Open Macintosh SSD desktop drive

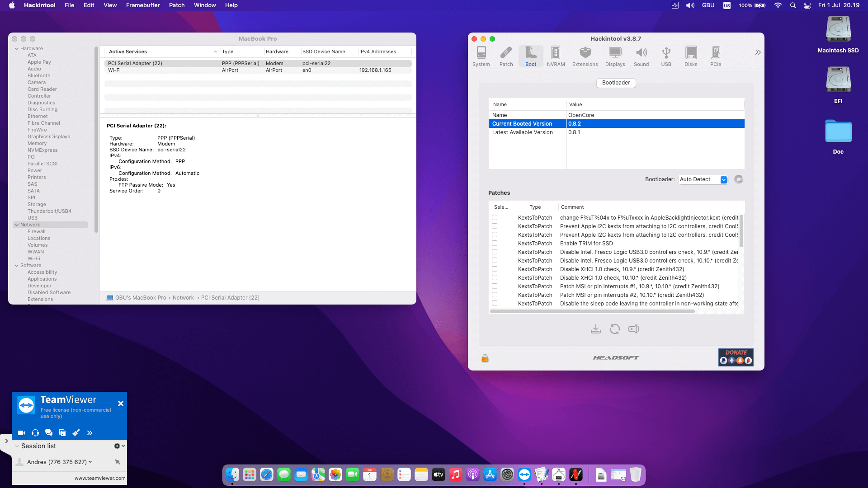[838, 35]
